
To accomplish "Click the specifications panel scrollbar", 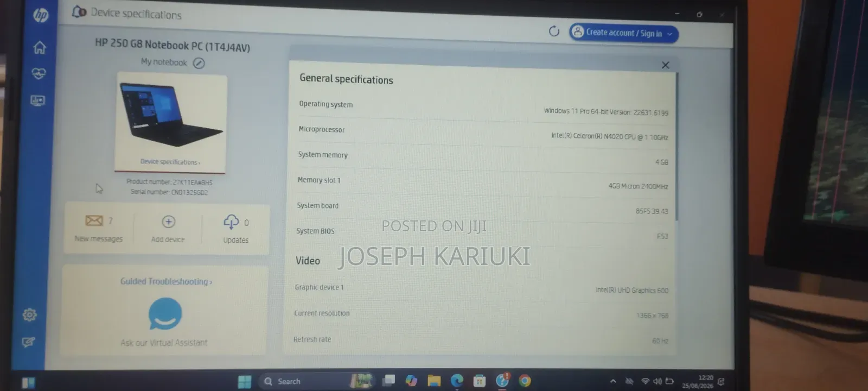I will coord(677,147).
